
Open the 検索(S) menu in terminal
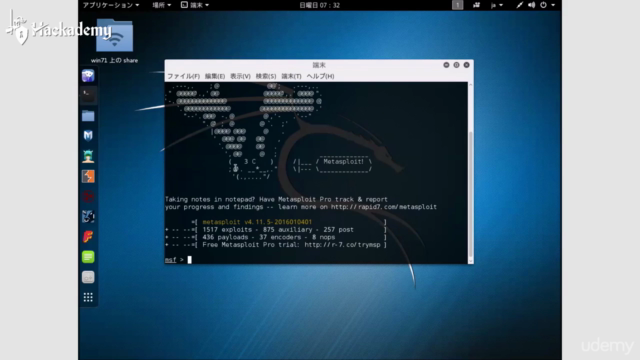266,76
